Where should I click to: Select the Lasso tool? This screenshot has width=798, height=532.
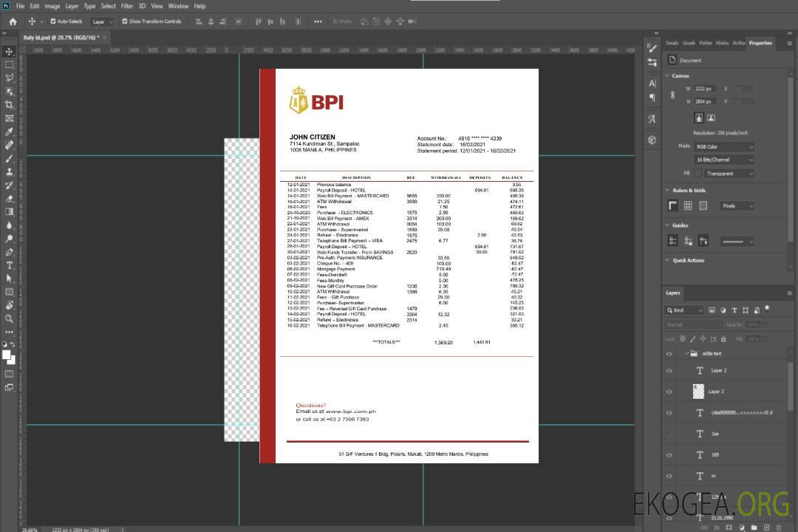pos(9,78)
